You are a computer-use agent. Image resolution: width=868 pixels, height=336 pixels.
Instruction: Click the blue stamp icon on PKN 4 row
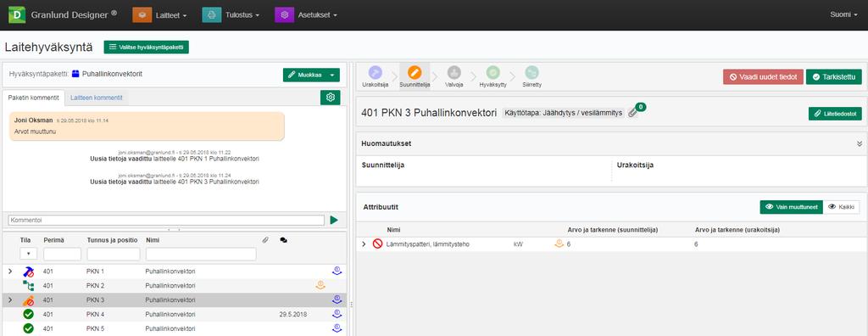click(337, 314)
